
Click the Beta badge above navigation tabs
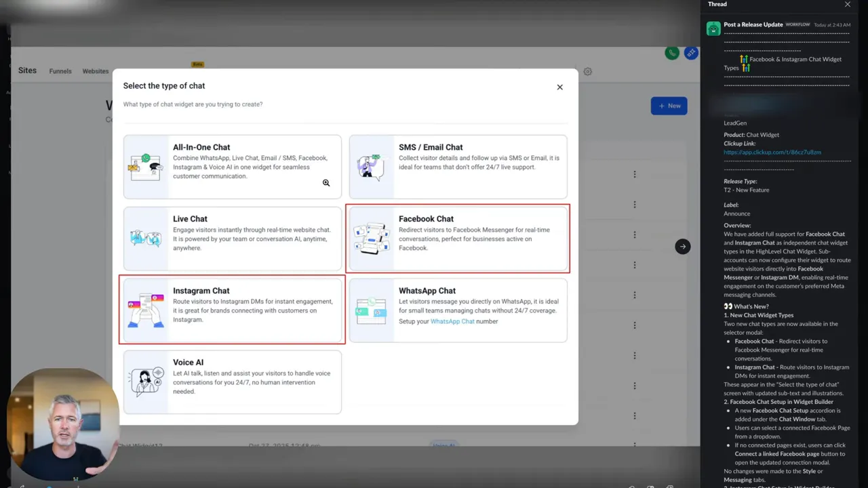click(x=198, y=64)
